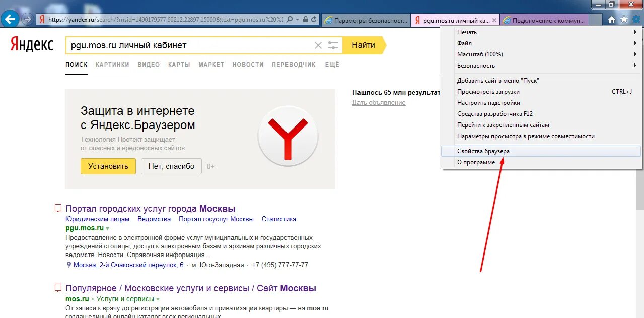644x318 pixels.
Task: Clear the search query with the X icon
Action: tap(318, 45)
